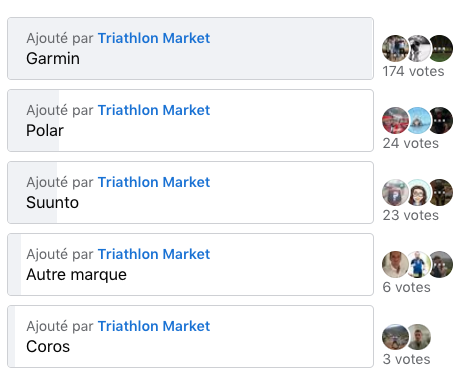Image resolution: width=460 pixels, height=376 pixels.
Task: Click second voter avatar beside Coros
Action: coord(418,337)
